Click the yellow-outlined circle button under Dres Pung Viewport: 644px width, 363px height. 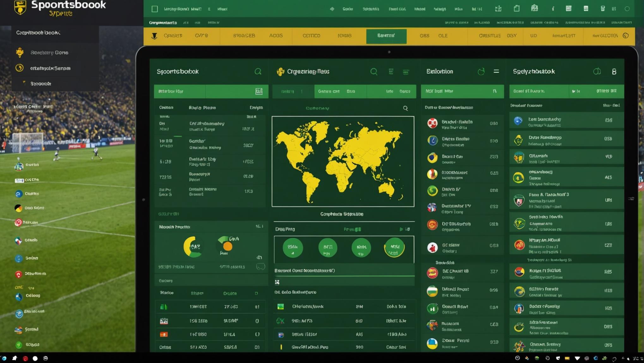(x=394, y=247)
